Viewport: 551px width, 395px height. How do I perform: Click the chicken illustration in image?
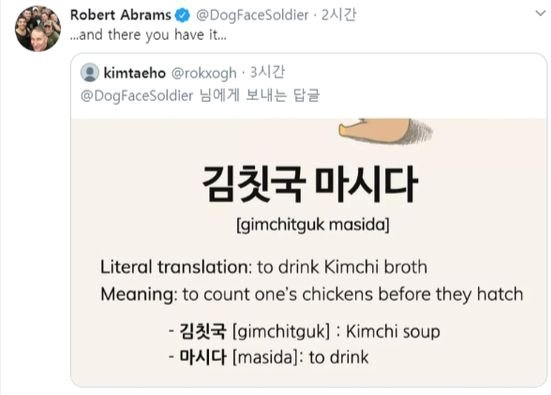pos(385,131)
